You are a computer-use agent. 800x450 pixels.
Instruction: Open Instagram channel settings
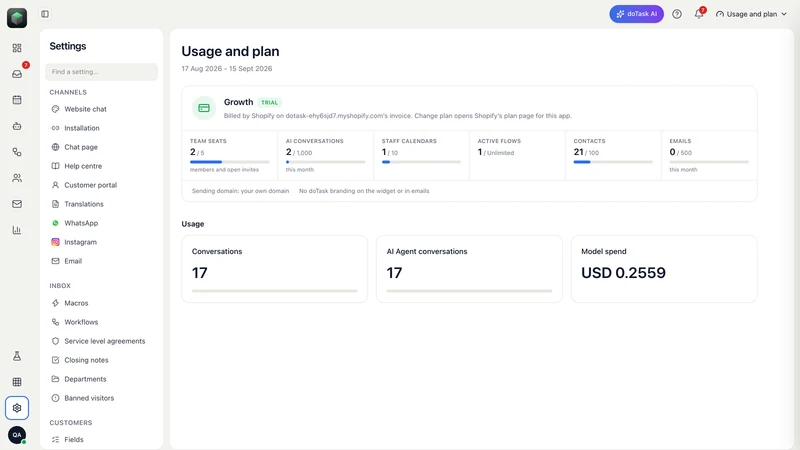tap(102, 242)
